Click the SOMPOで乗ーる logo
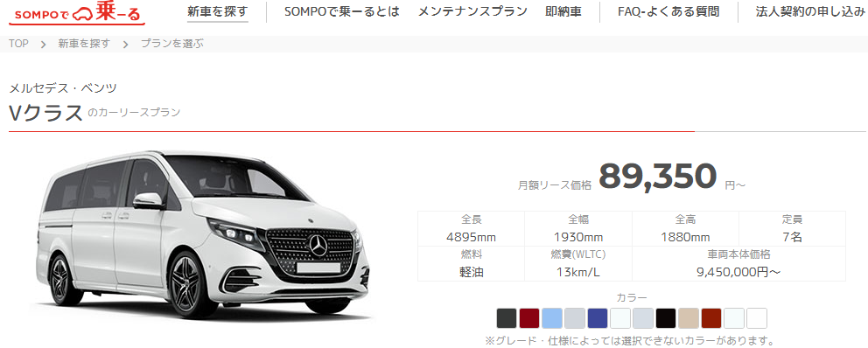This screenshot has width=868, height=348. [77, 13]
